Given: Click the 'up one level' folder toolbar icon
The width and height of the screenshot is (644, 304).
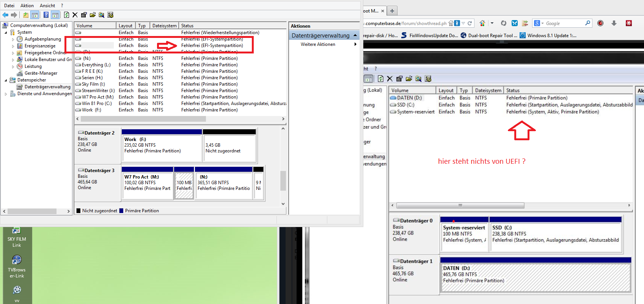Looking at the screenshot, I should pos(25,15).
